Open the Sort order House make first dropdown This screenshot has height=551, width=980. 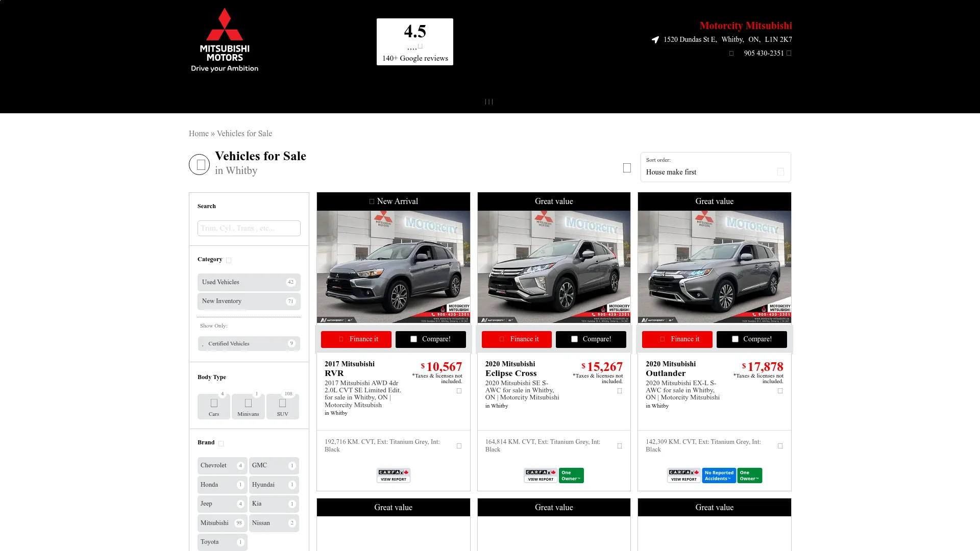click(716, 167)
